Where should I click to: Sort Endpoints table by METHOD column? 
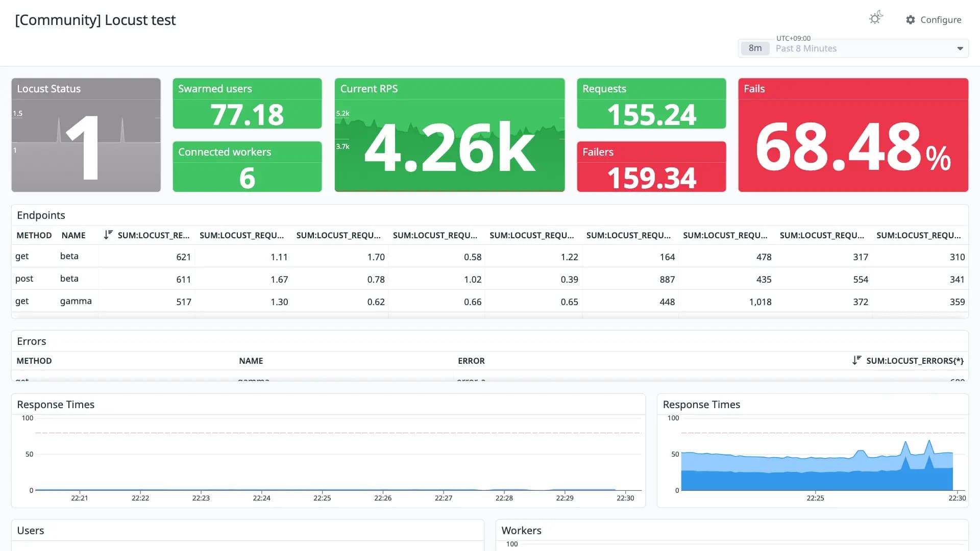coord(34,235)
